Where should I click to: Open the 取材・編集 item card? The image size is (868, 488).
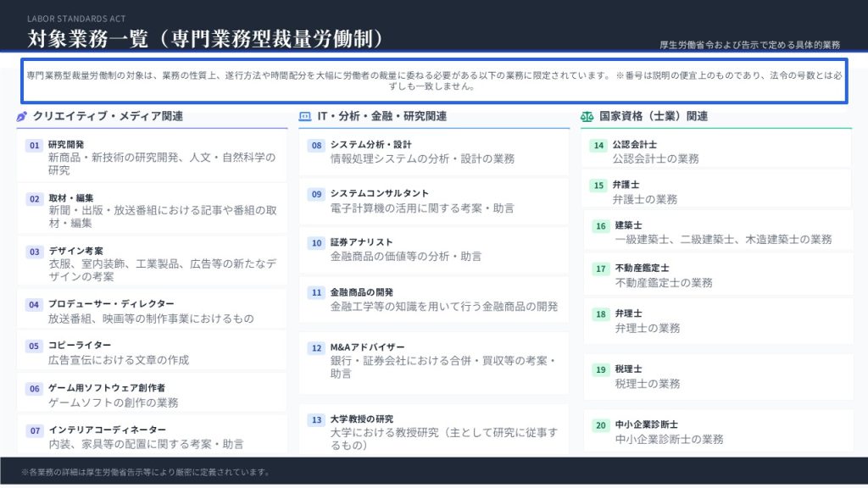click(x=153, y=211)
